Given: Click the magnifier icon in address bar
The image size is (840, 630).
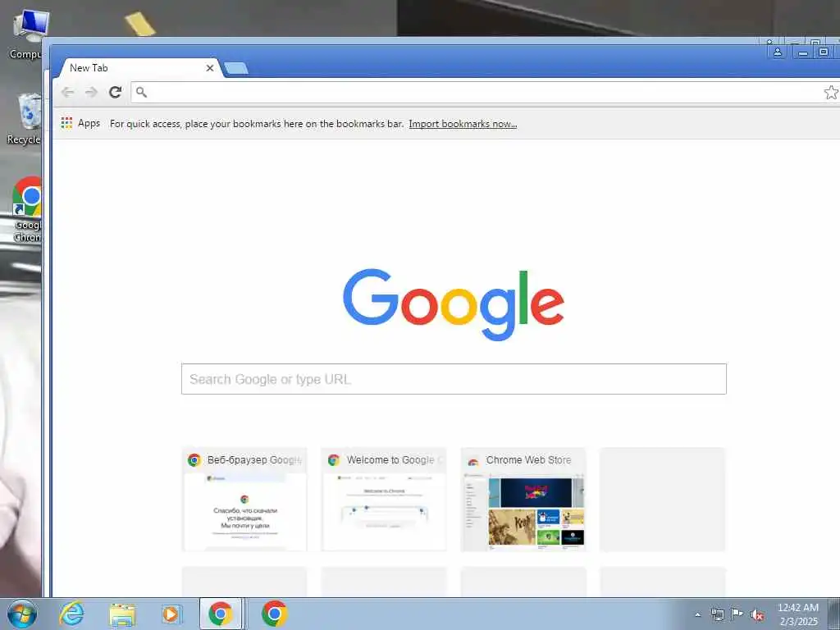Looking at the screenshot, I should 141,92.
